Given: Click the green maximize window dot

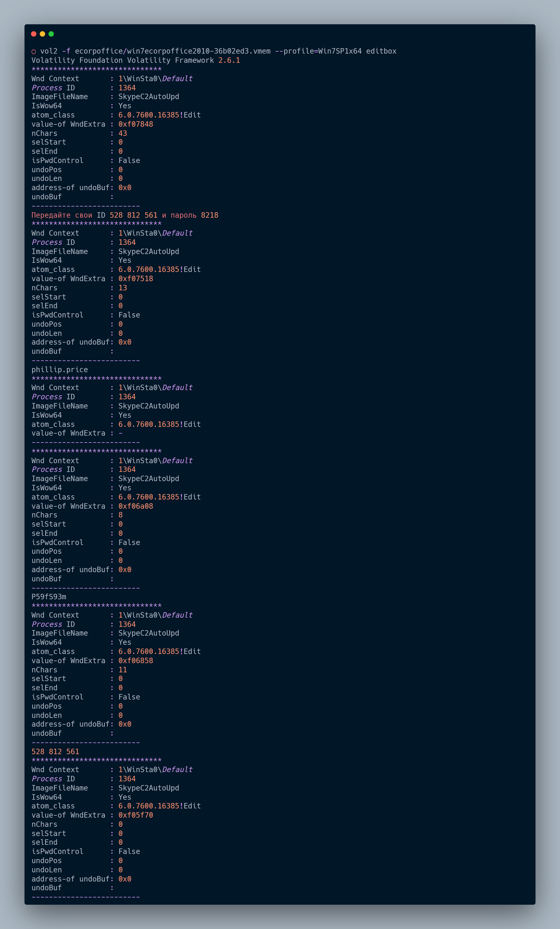Looking at the screenshot, I should point(51,34).
